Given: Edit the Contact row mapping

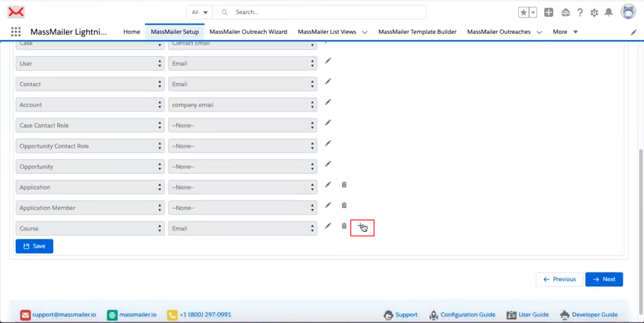Looking at the screenshot, I should (x=328, y=81).
